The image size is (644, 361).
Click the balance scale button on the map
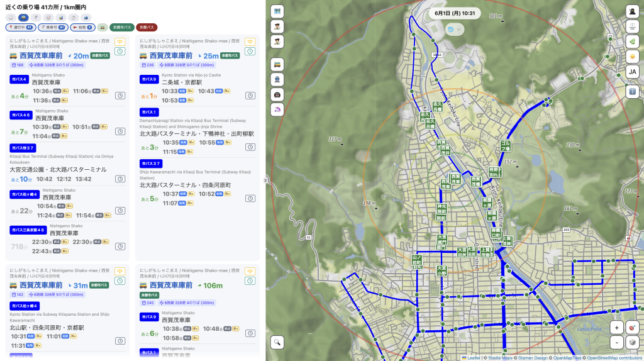click(633, 26)
